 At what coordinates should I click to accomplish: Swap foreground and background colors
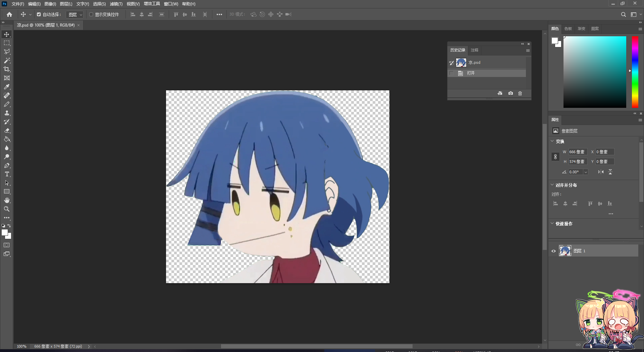click(9, 226)
